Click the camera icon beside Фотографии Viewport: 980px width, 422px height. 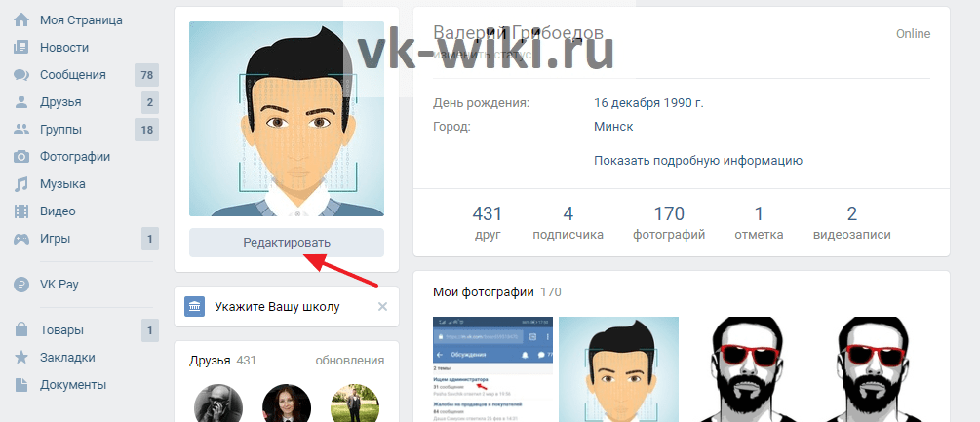tap(21, 157)
